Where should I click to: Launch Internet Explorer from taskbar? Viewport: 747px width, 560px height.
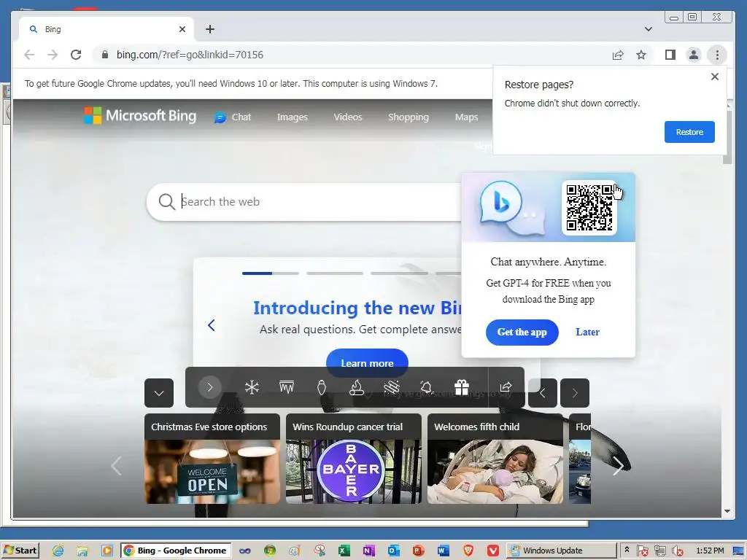tap(58, 551)
